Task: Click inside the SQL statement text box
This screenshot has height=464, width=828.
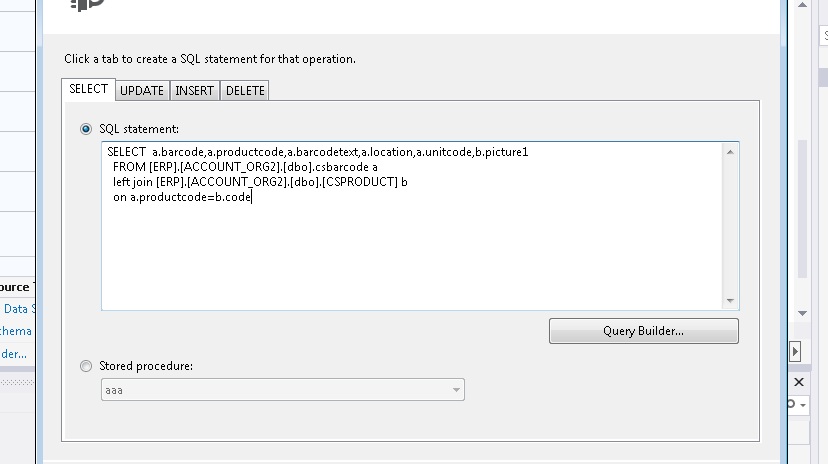Action: pyautogui.click(x=410, y=250)
